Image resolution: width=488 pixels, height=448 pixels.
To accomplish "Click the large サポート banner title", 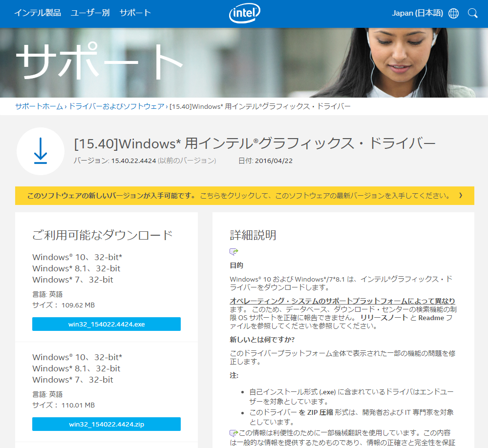I will point(100,61).
